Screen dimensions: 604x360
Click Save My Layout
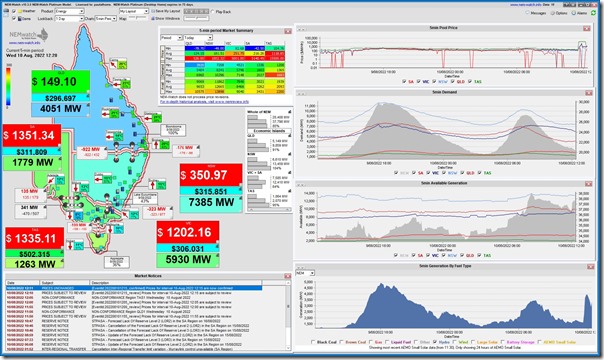tap(166, 11)
